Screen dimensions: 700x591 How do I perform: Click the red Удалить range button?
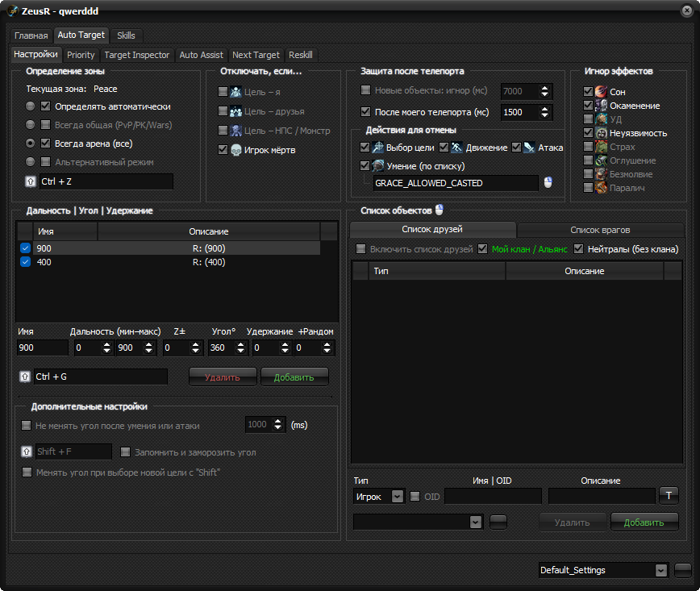point(223,377)
